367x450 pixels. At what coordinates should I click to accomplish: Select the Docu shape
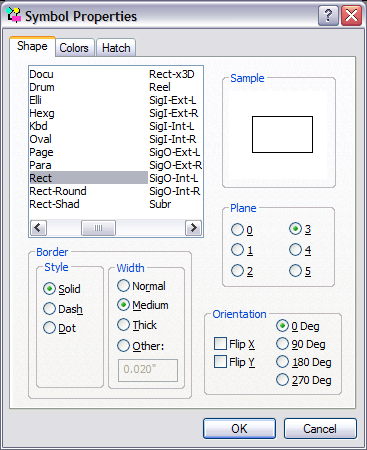[x=41, y=74]
